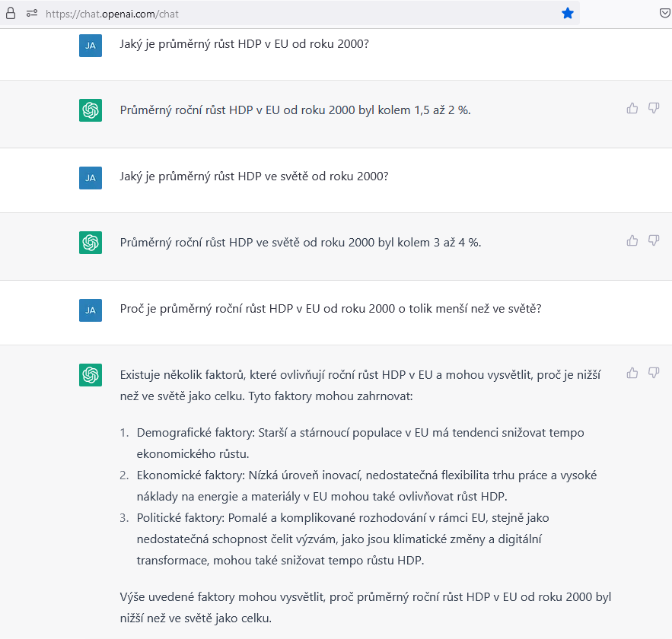Image resolution: width=672 pixels, height=639 pixels.
Task: Like the answer about EU growth 1,5 až 2 %
Action: point(632,108)
